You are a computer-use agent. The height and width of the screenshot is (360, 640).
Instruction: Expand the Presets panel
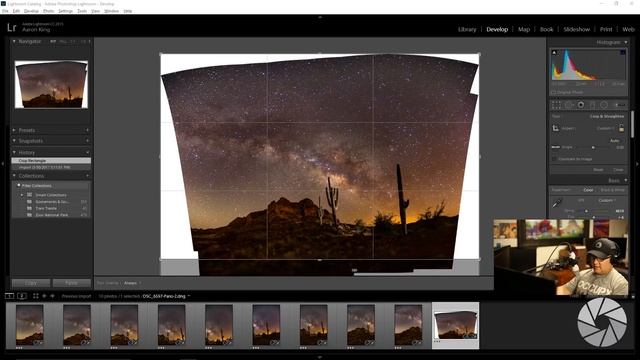coord(14,130)
